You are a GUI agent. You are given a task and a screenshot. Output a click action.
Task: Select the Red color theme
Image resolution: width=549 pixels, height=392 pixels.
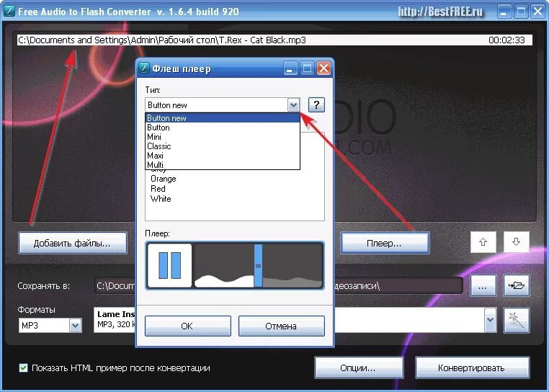(x=158, y=189)
